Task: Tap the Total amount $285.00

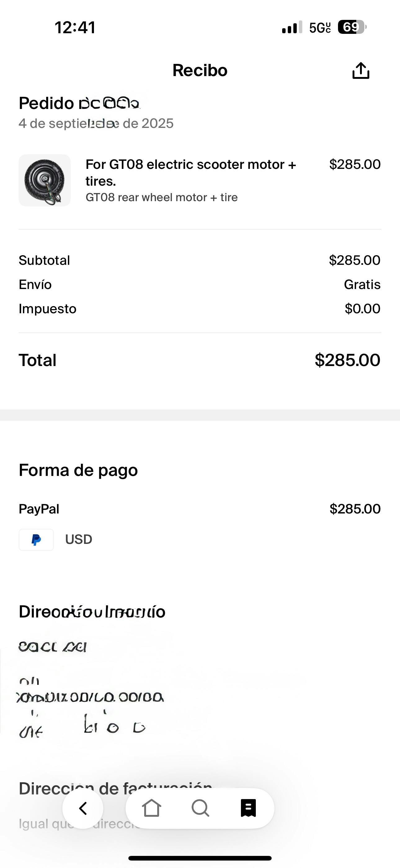Action: click(347, 360)
